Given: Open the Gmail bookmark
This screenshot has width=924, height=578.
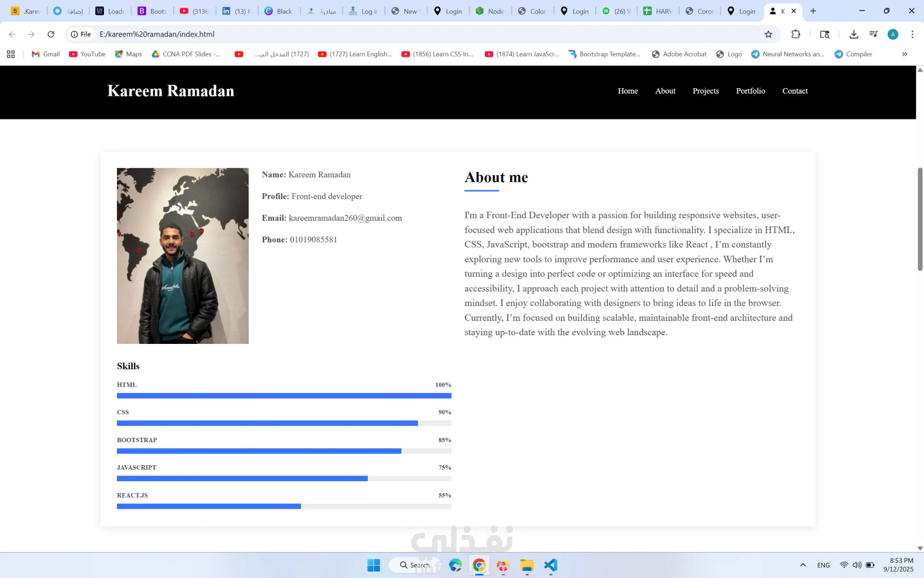Looking at the screenshot, I should (46, 54).
